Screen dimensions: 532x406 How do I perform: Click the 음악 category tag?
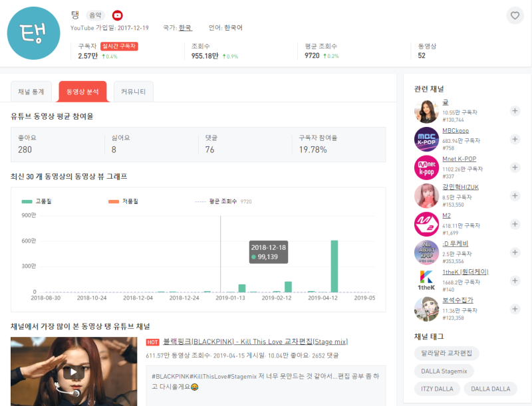point(95,15)
